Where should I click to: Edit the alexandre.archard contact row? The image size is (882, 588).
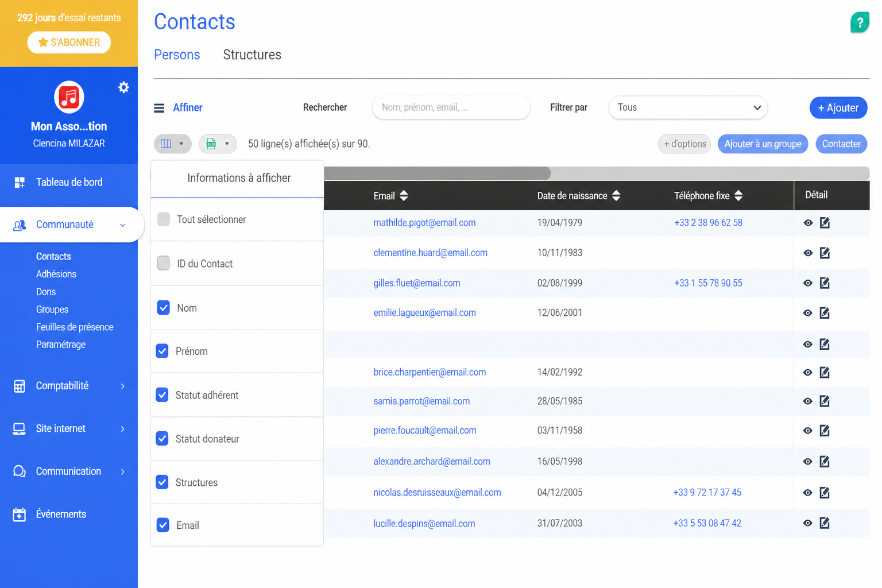point(825,461)
